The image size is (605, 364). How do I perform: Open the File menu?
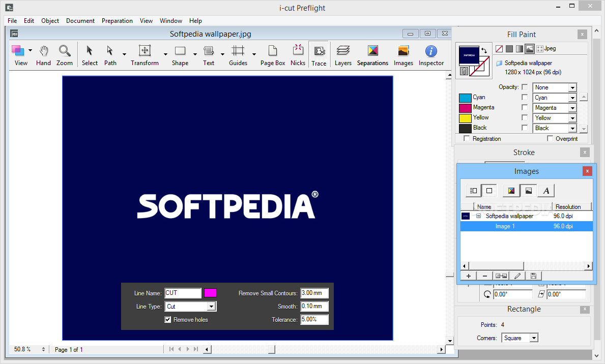click(x=12, y=21)
